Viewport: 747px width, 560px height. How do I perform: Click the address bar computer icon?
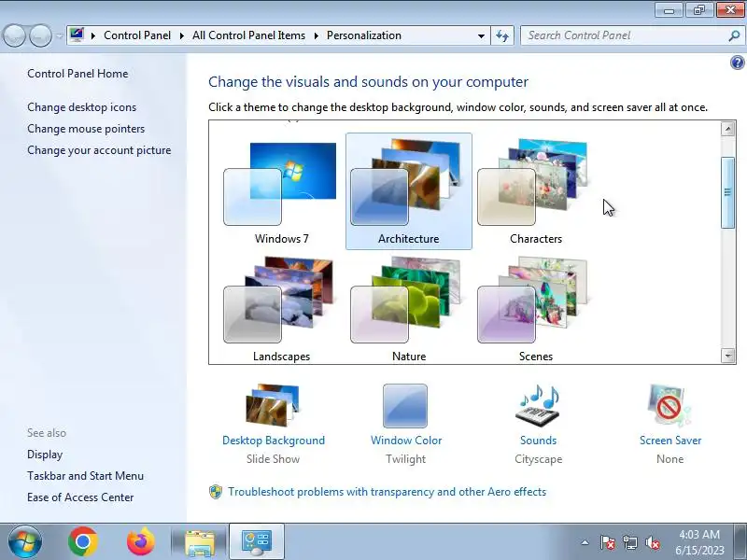pyautogui.click(x=77, y=35)
